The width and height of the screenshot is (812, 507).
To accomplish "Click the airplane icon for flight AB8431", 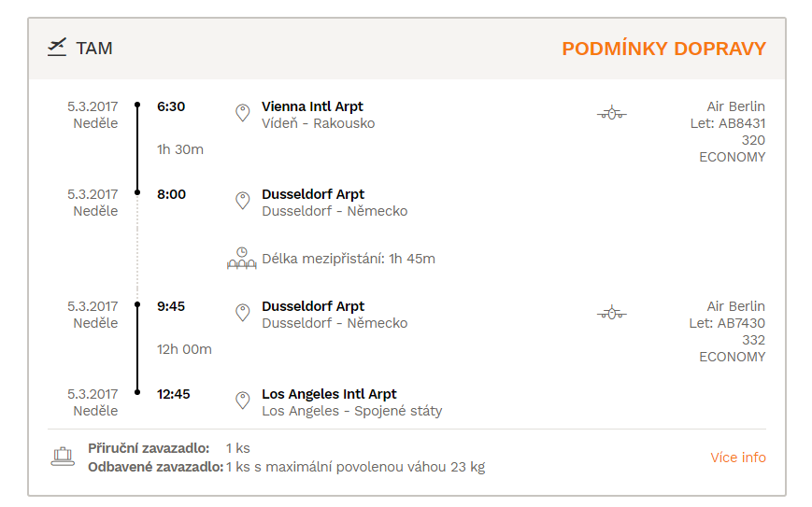I will (x=612, y=113).
